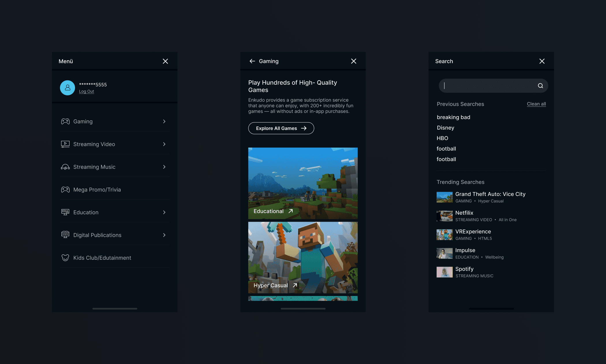Viewport: 606px width, 364px height.
Task: Click the Kids Club bear icon
Action: (65, 258)
